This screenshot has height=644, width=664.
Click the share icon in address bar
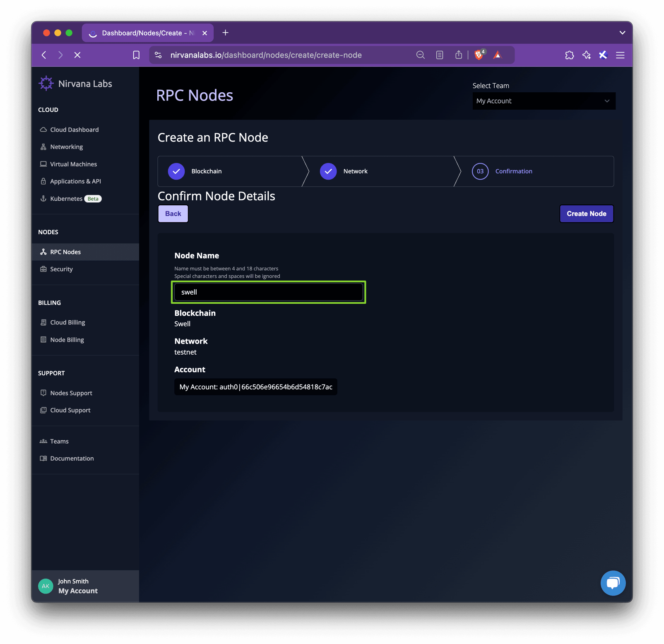tap(459, 55)
